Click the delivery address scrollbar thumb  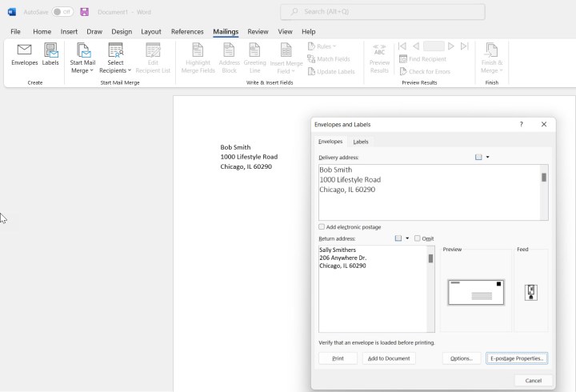click(x=544, y=178)
